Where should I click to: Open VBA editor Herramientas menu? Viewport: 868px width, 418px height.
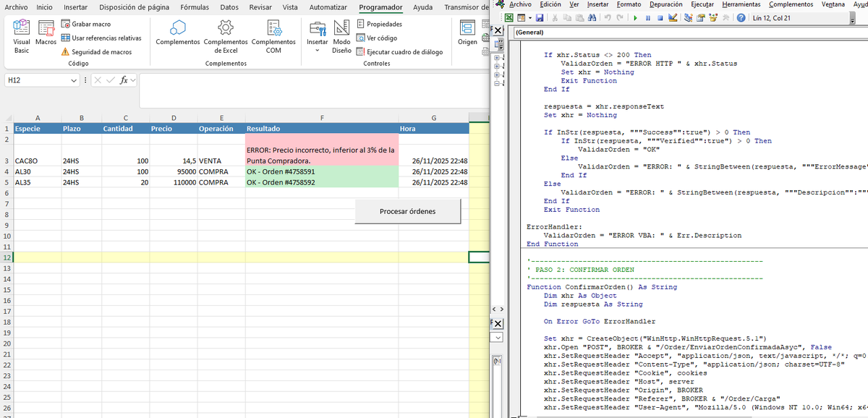(742, 4)
